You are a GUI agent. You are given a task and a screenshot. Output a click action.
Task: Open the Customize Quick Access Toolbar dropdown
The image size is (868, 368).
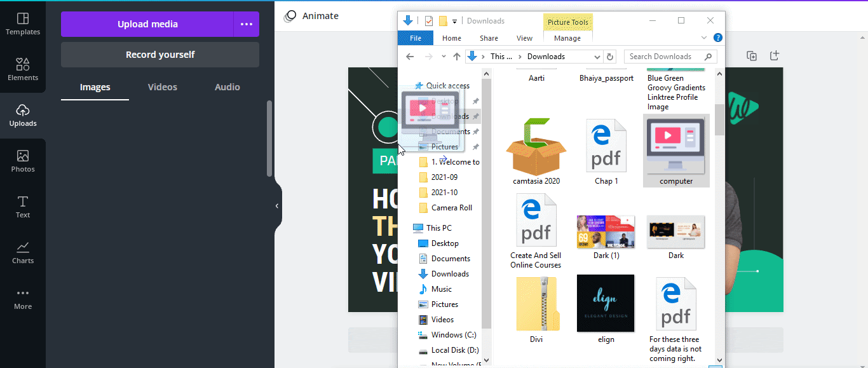455,22
